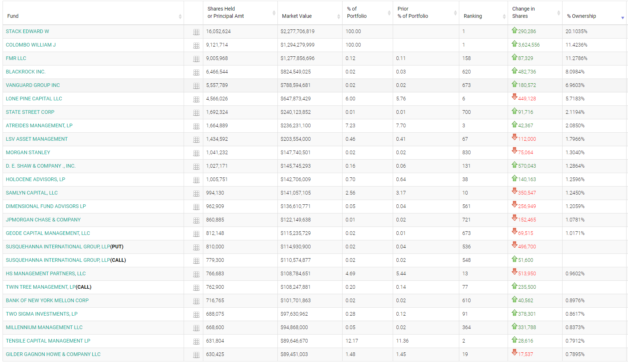Open grid icon for JPMORGAN CHASE row
Viewport: 628px width, 364px height.
click(196, 220)
